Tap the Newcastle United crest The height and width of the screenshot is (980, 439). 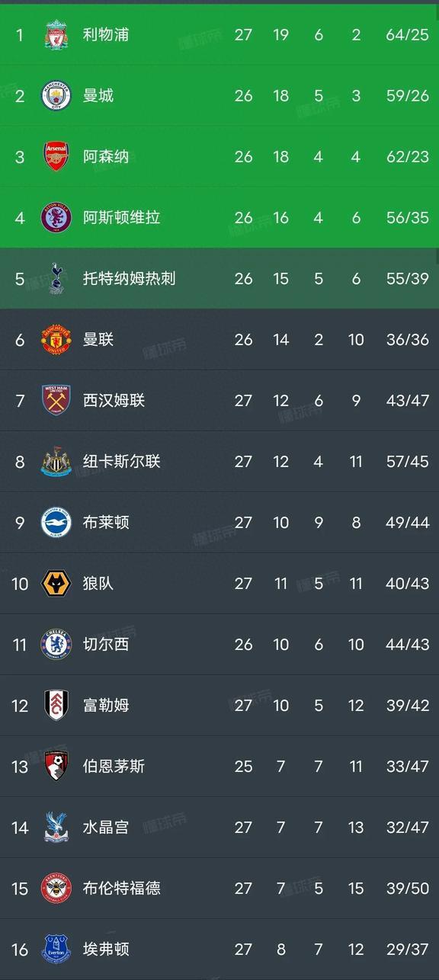(56, 461)
